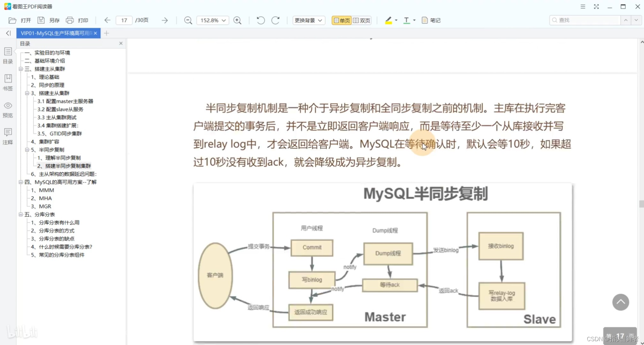Close the 目录 outline panel
The height and width of the screenshot is (345, 644).
click(121, 43)
